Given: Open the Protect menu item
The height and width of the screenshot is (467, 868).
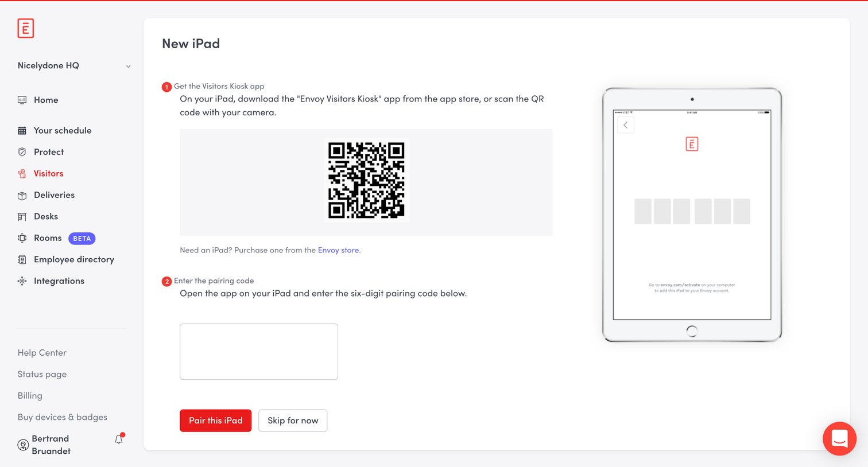Looking at the screenshot, I should (x=49, y=152).
